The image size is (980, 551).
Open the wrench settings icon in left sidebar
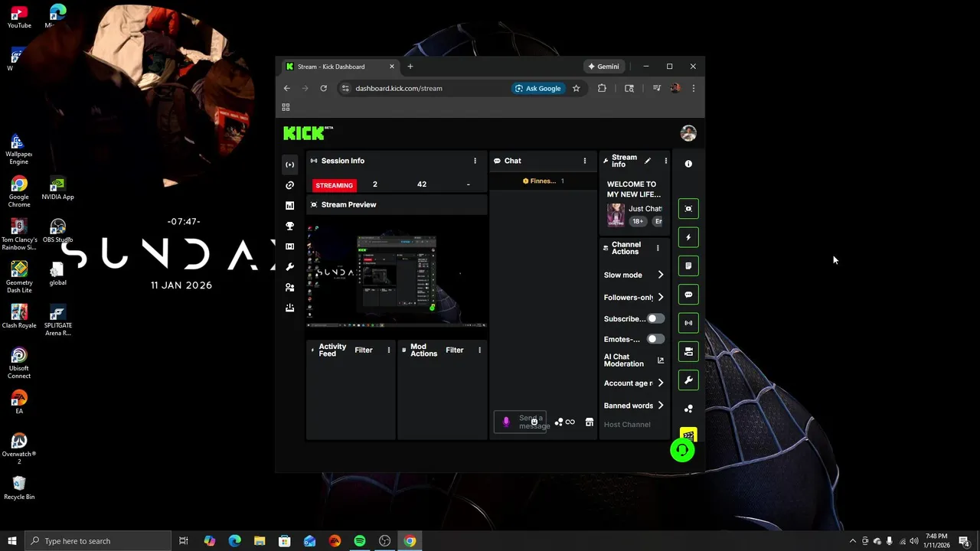(289, 267)
